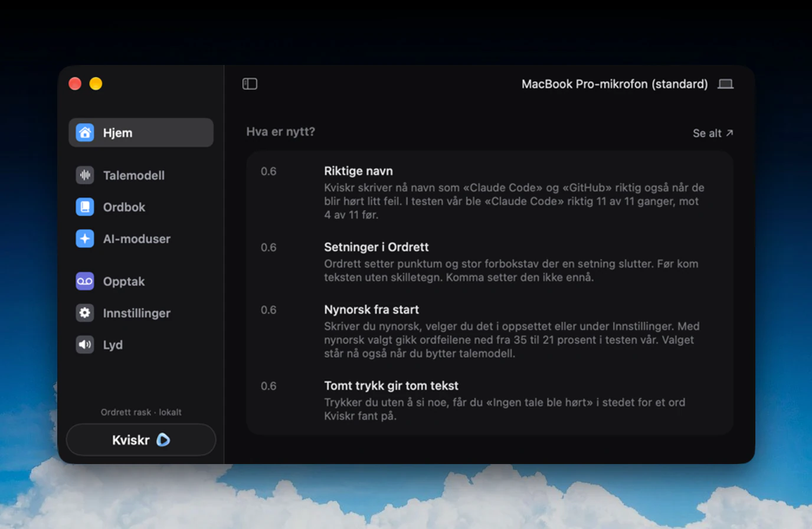Click the Talemodell waveform icon
This screenshot has height=529, width=812.
85,175
